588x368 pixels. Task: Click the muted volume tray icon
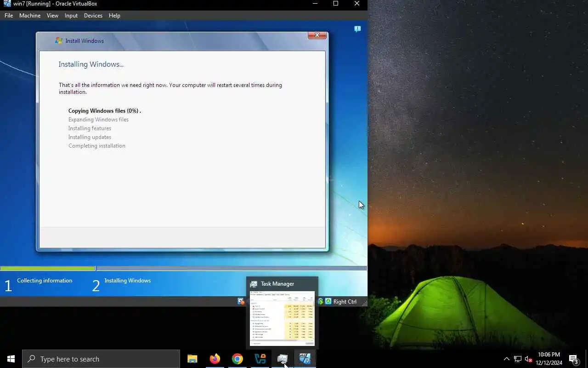pyautogui.click(x=529, y=359)
